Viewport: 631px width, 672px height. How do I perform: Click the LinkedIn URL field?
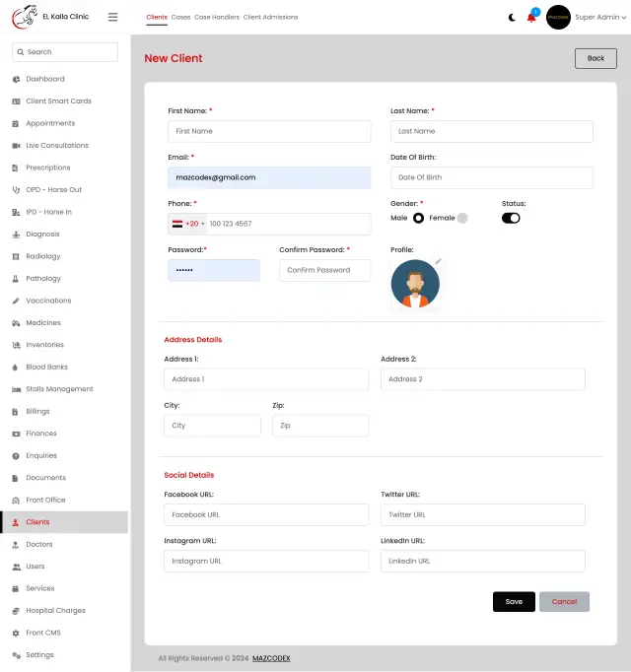(x=482, y=561)
